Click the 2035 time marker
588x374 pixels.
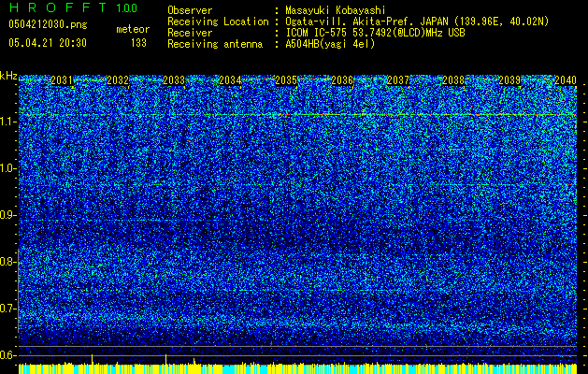tap(286, 80)
